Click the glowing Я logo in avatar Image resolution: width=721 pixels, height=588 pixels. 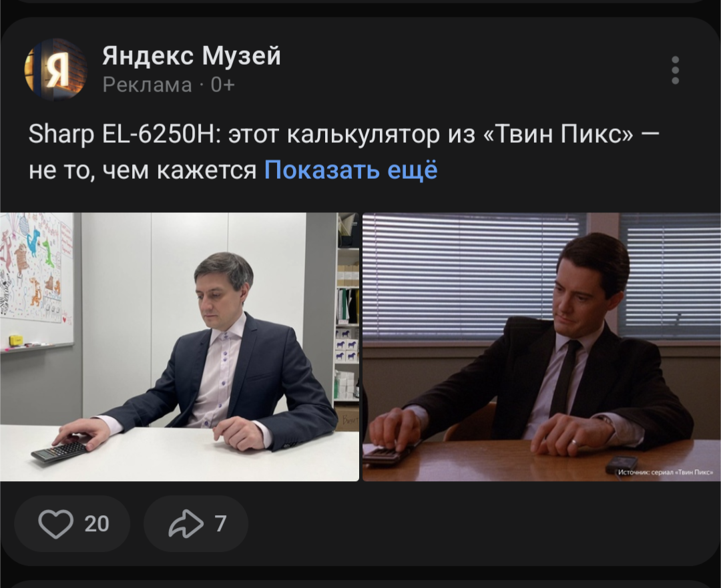(x=58, y=70)
